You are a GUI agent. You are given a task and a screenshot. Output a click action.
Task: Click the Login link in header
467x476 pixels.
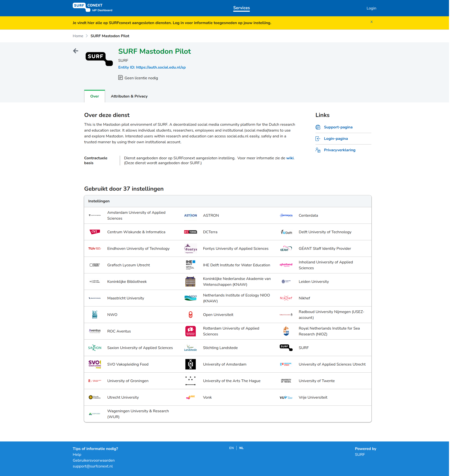click(371, 8)
